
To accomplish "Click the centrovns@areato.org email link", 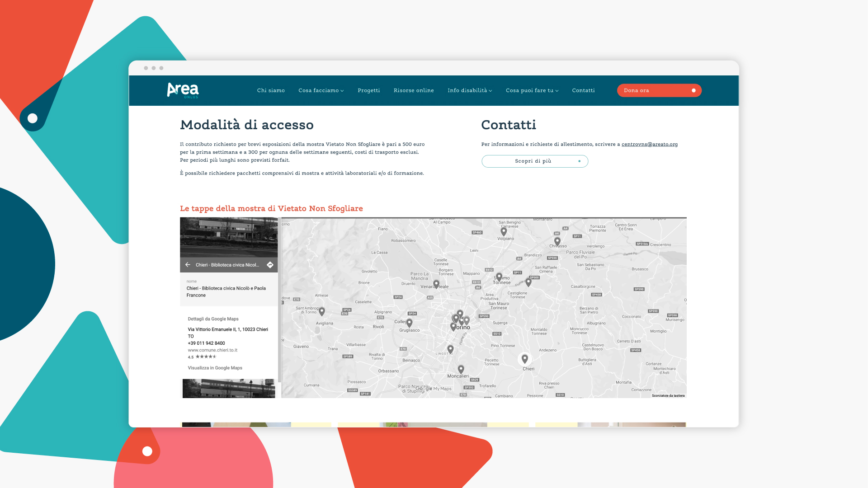I will click(x=649, y=144).
